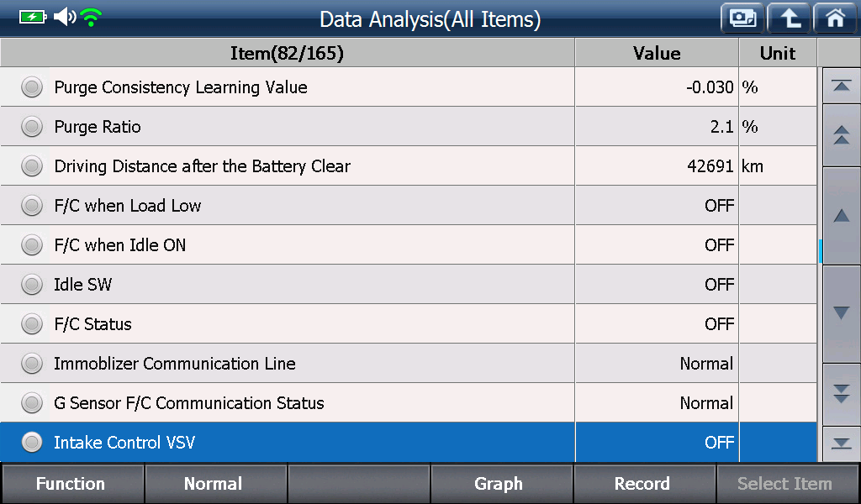Select the Purge Ratio radio button
Screen dimensions: 861x504
pos(32,127)
